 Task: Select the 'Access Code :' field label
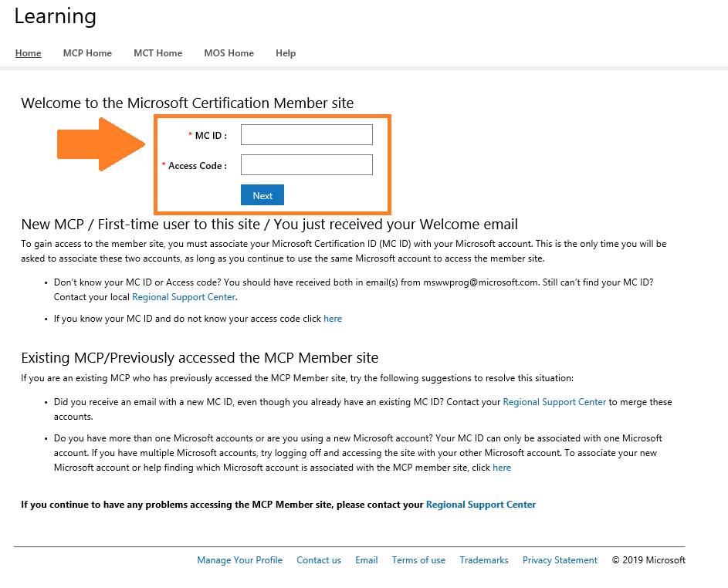pos(198,166)
